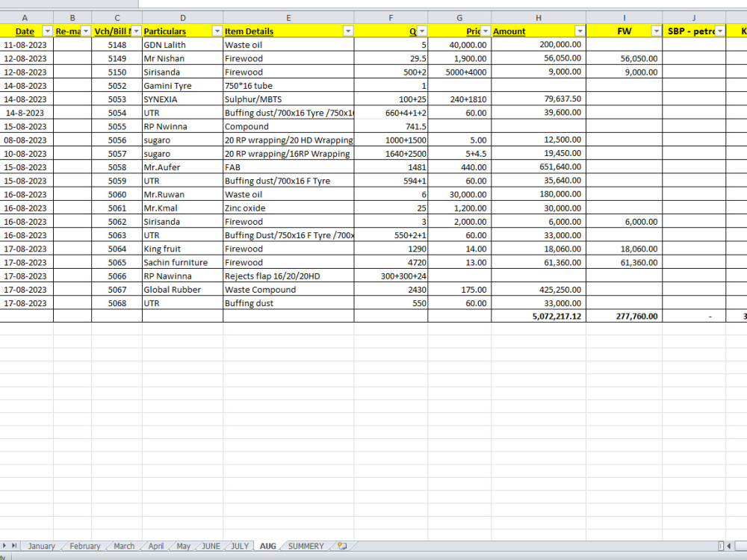Screen dimensions: 747x560
Task: Click the price cell 40,000.00
Action: coord(459,45)
